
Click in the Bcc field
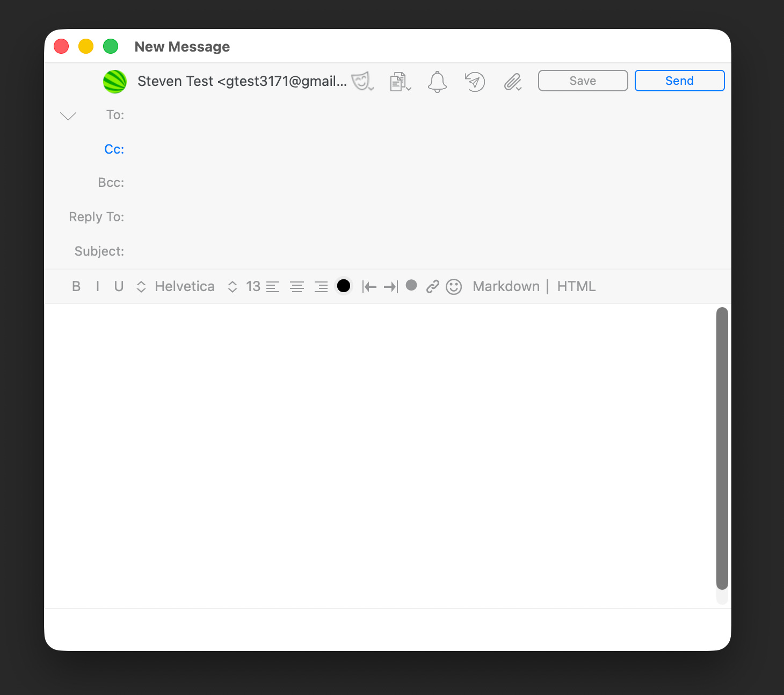pos(427,183)
